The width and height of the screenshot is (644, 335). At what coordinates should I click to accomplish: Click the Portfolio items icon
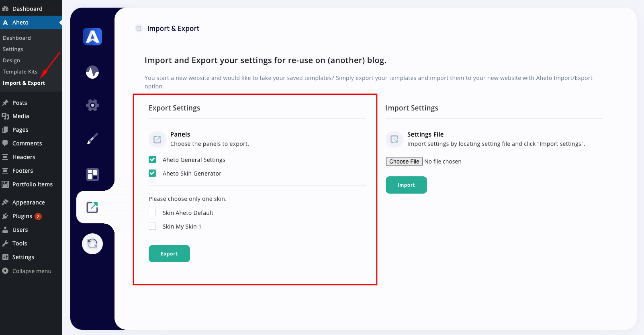pyautogui.click(x=5, y=184)
